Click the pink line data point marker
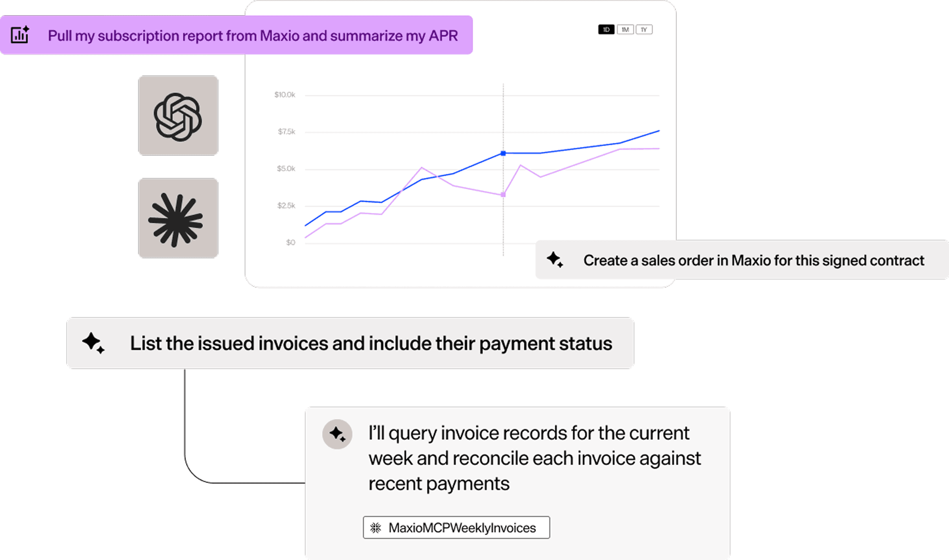The image size is (949, 560). point(503,195)
